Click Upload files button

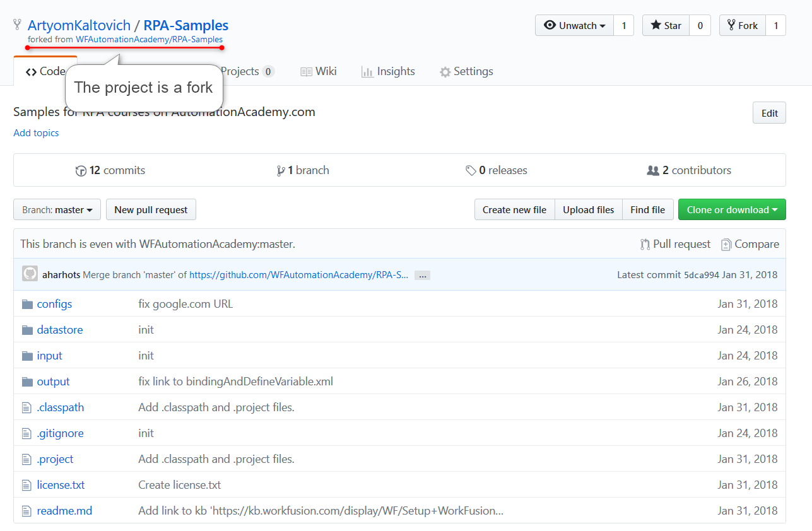[589, 210]
